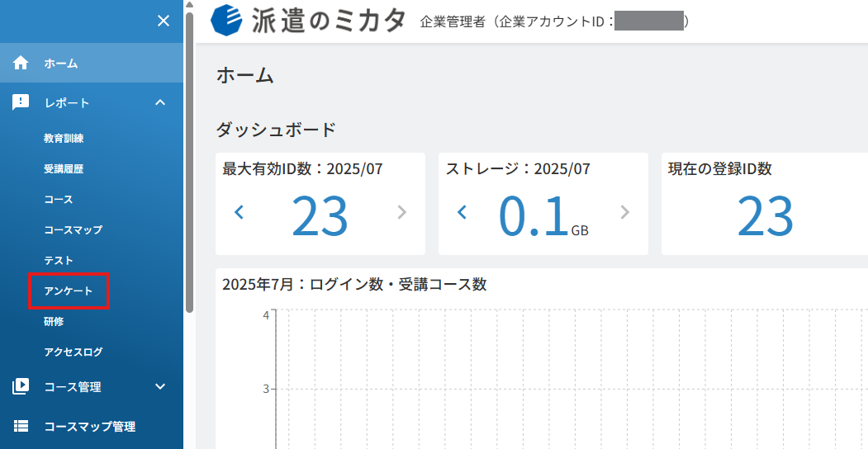The height and width of the screenshot is (449, 868).
Task: Click the 派遣のミカタ title text
Action: (x=328, y=21)
